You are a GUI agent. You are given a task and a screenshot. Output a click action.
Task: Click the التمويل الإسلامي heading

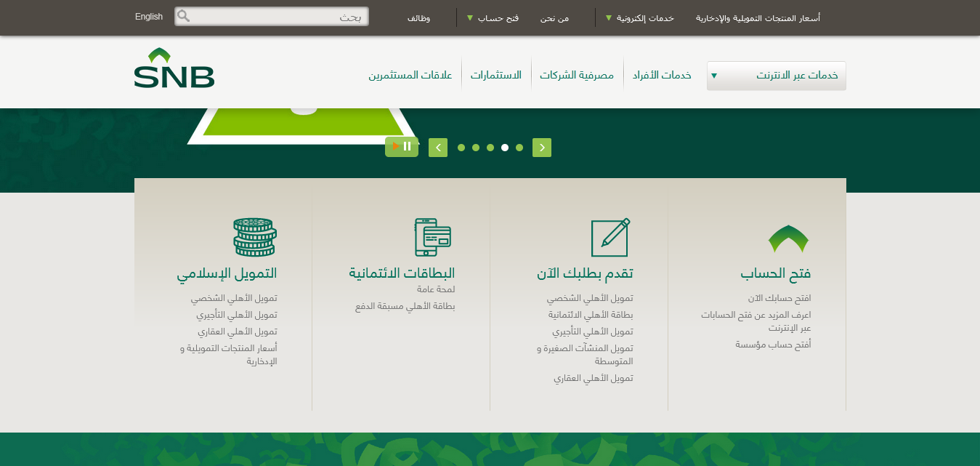tap(227, 274)
